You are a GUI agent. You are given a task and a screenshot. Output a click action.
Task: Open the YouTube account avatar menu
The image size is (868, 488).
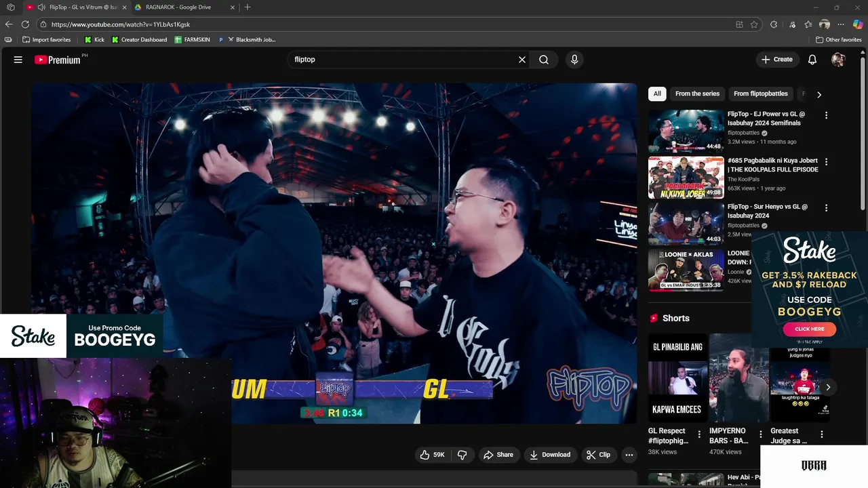pyautogui.click(x=838, y=60)
